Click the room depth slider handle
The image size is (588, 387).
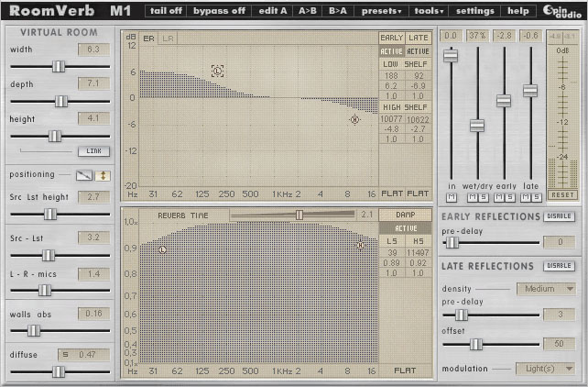[61, 101]
